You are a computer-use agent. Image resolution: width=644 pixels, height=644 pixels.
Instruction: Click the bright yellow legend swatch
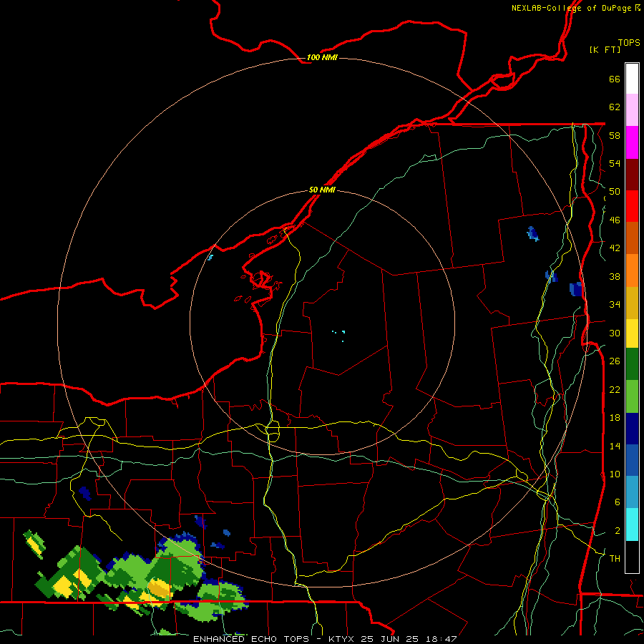[632, 333]
